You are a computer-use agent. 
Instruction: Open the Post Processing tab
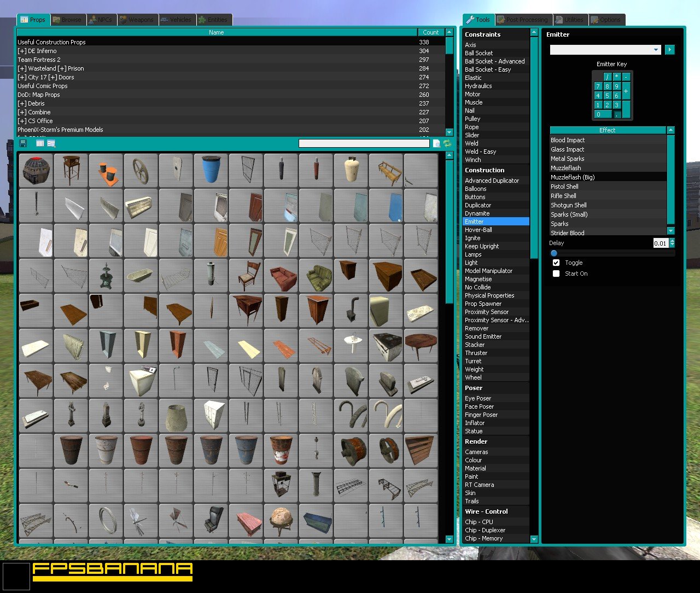coord(522,20)
